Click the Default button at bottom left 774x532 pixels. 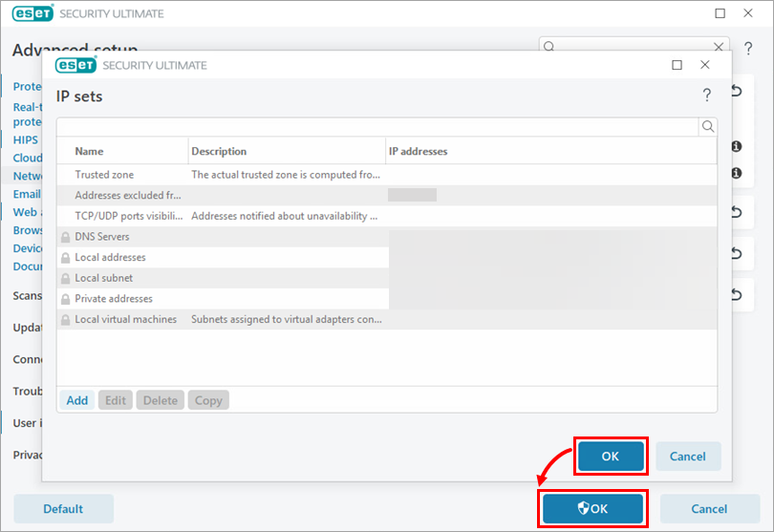point(63,509)
